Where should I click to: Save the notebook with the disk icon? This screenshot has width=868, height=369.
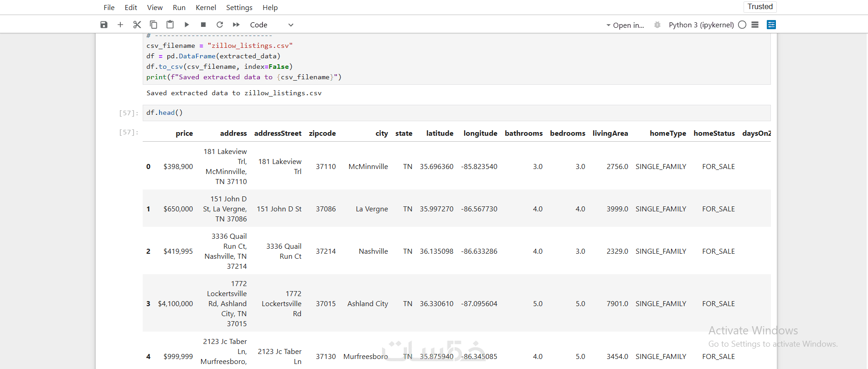point(104,25)
